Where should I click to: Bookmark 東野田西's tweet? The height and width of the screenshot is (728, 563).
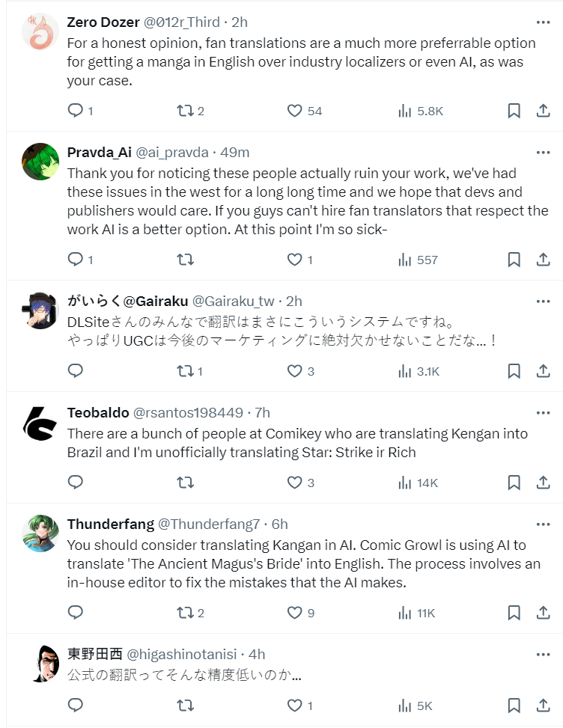(x=514, y=705)
